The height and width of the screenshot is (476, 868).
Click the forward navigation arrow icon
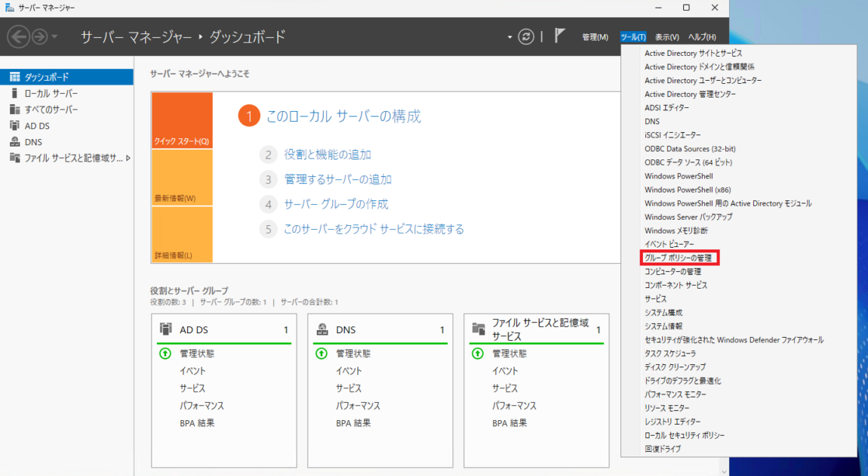(x=39, y=37)
